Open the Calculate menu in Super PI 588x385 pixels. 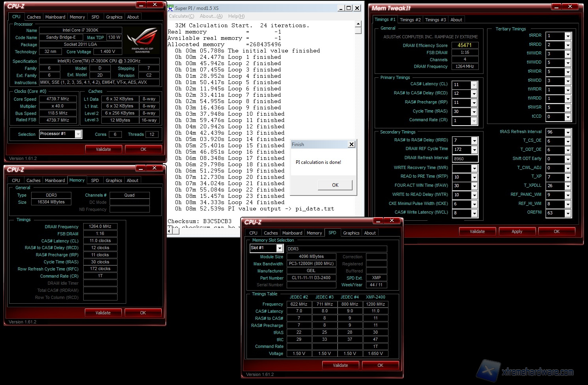click(x=181, y=16)
